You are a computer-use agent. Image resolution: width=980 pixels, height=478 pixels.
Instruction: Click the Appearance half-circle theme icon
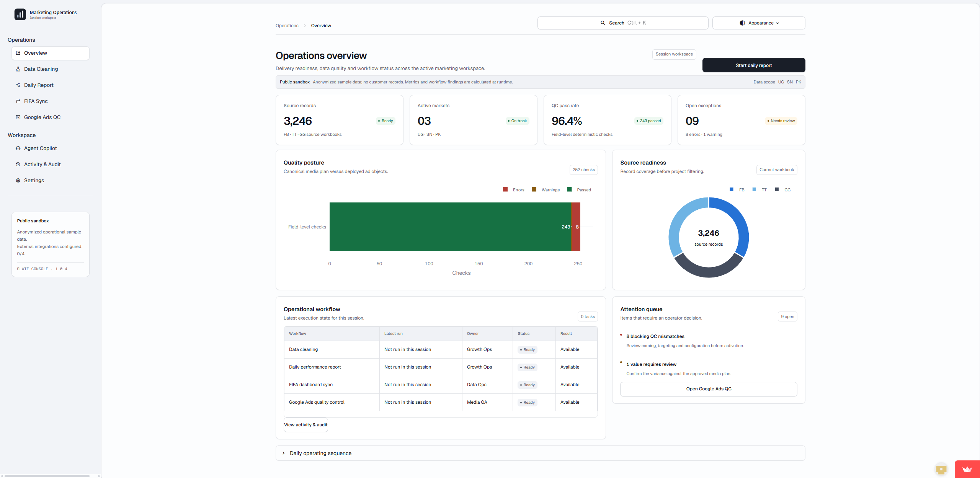click(742, 23)
